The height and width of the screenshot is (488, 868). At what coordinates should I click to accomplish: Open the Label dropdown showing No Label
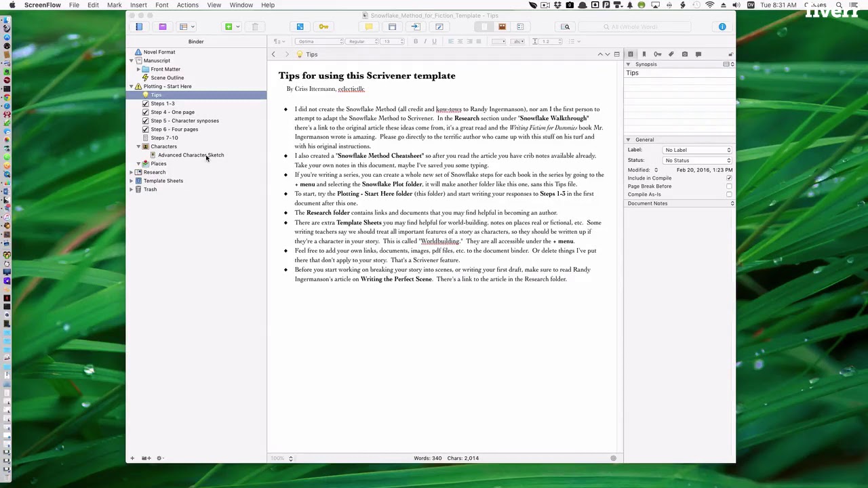coord(697,150)
